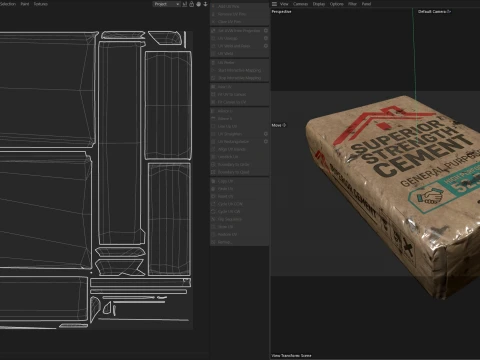Click the Line Up UV icon

[214, 126]
